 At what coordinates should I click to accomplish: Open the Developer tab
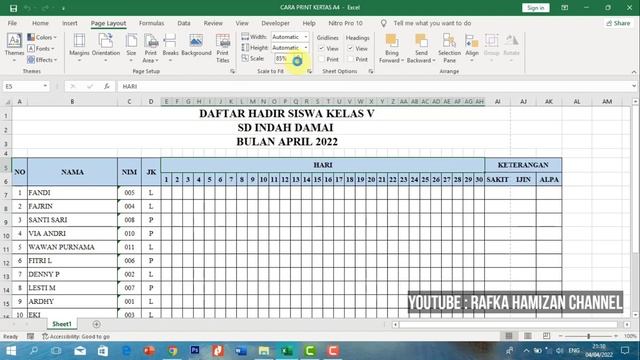[x=276, y=23]
